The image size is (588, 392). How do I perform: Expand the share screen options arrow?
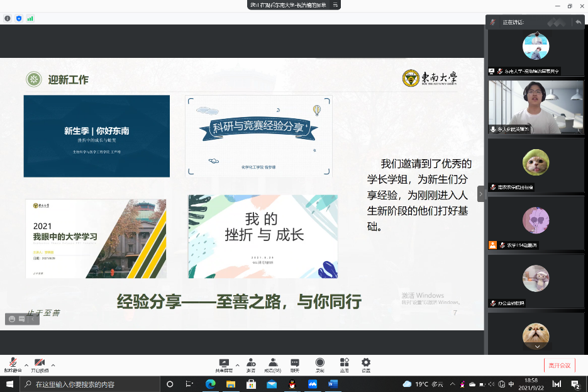237,365
